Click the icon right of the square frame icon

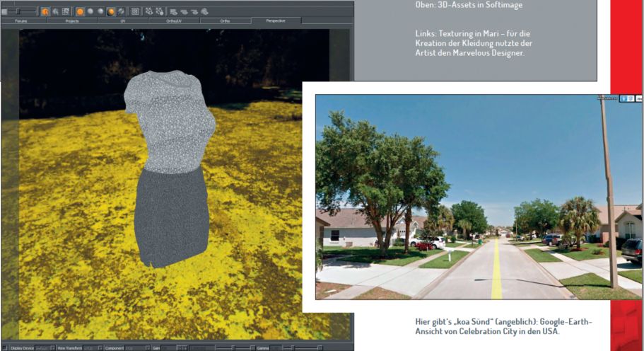coord(149,11)
